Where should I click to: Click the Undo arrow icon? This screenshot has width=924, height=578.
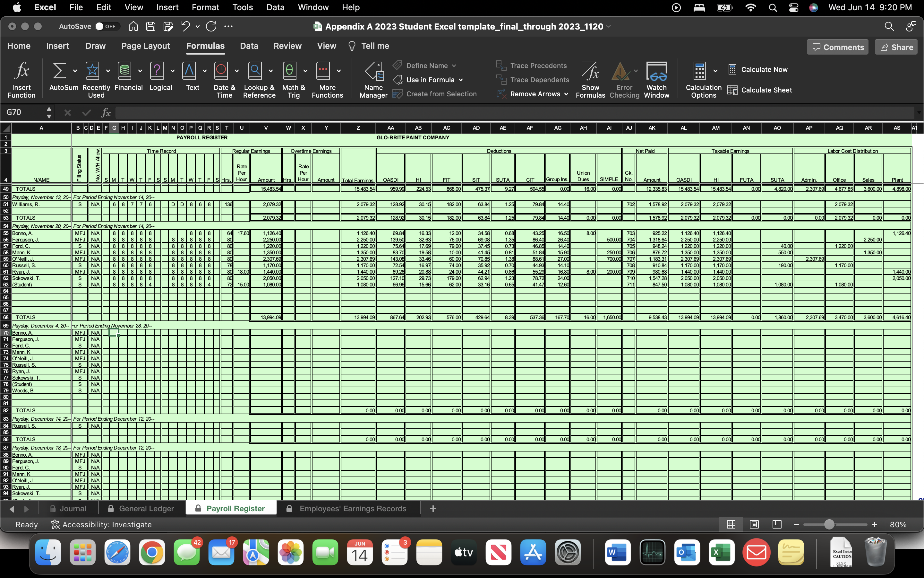(x=185, y=26)
